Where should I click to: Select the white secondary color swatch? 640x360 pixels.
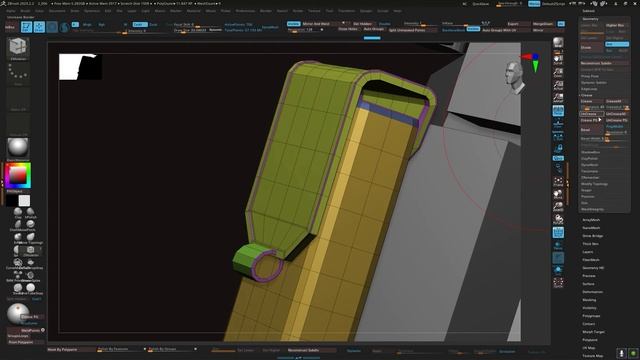tap(24, 201)
